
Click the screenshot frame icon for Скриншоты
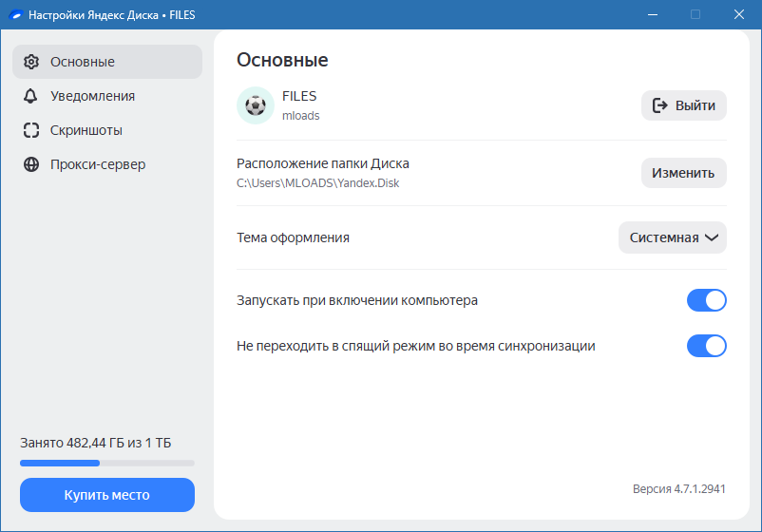(31, 130)
